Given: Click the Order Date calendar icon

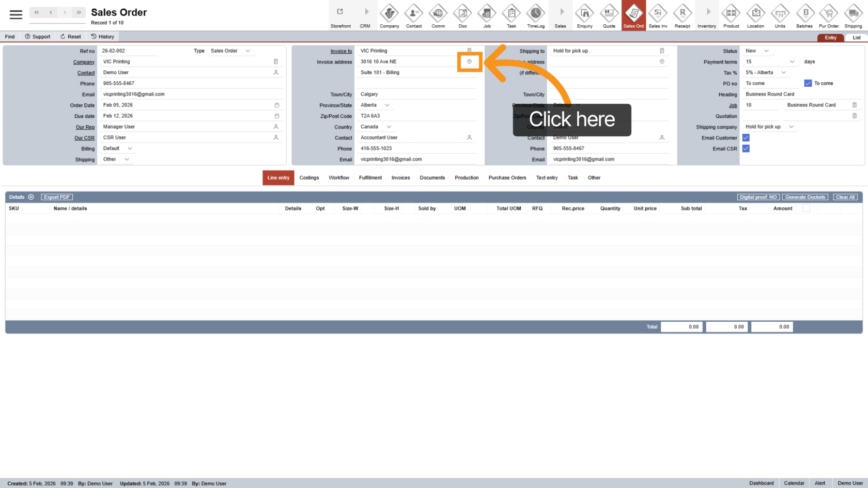Looking at the screenshot, I should 276,105.
